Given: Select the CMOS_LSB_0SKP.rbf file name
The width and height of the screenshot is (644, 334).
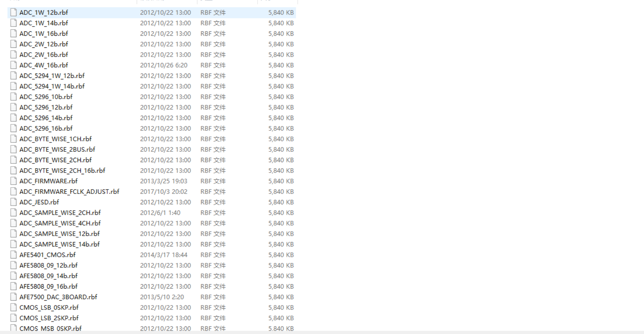Looking at the screenshot, I should tap(49, 308).
